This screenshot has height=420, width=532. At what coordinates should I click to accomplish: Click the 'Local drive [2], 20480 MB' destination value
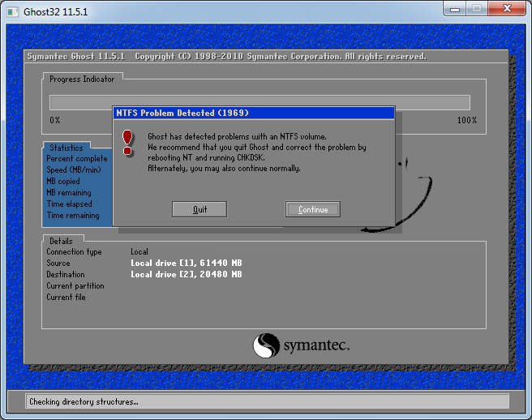(187, 274)
